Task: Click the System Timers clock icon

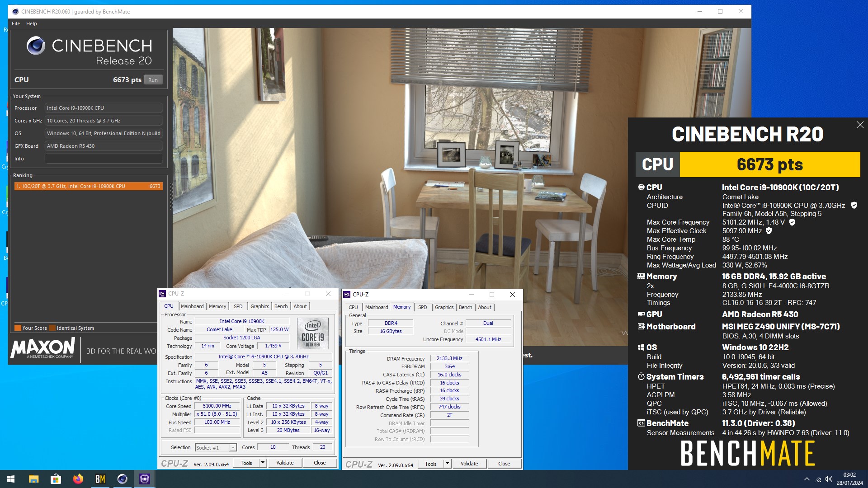Action: tap(641, 376)
